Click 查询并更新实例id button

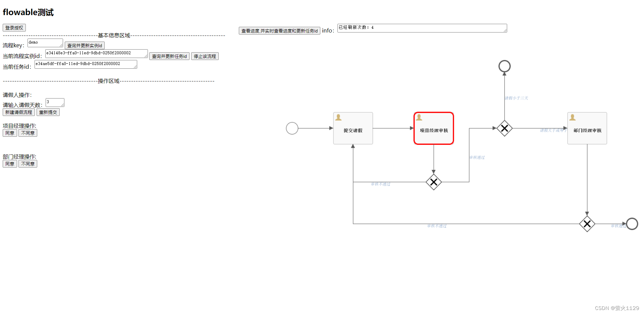point(85,45)
